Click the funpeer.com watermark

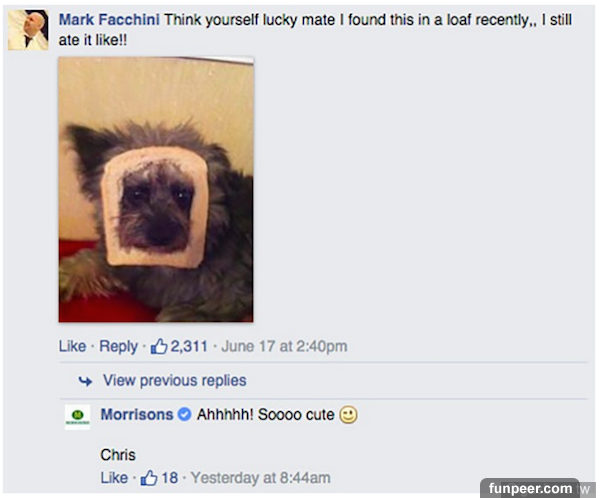coord(530,488)
